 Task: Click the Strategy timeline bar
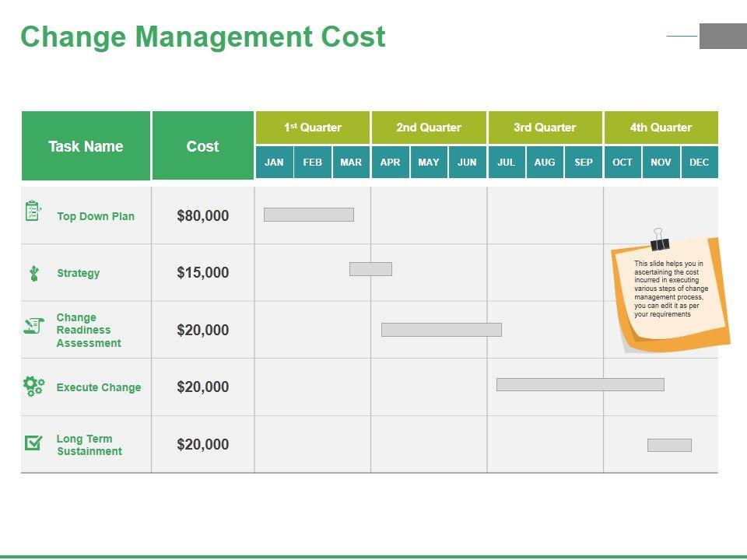pyautogui.click(x=370, y=269)
